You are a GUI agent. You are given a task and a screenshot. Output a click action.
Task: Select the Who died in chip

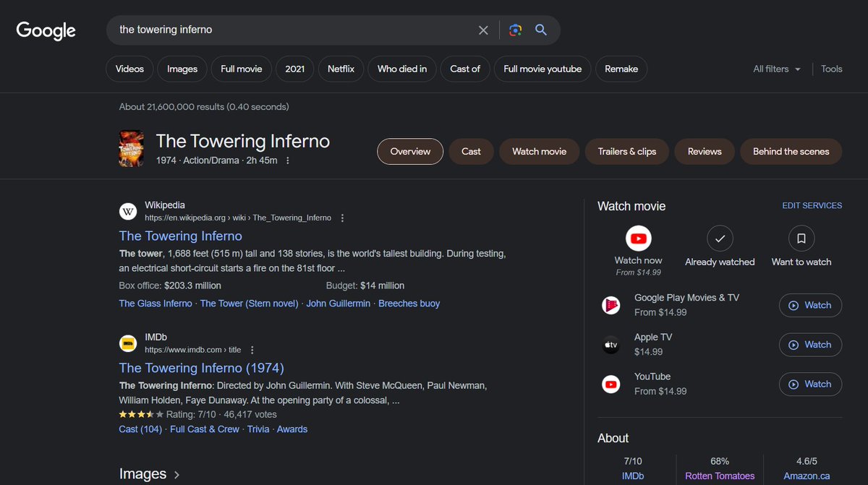tap(402, 69)
